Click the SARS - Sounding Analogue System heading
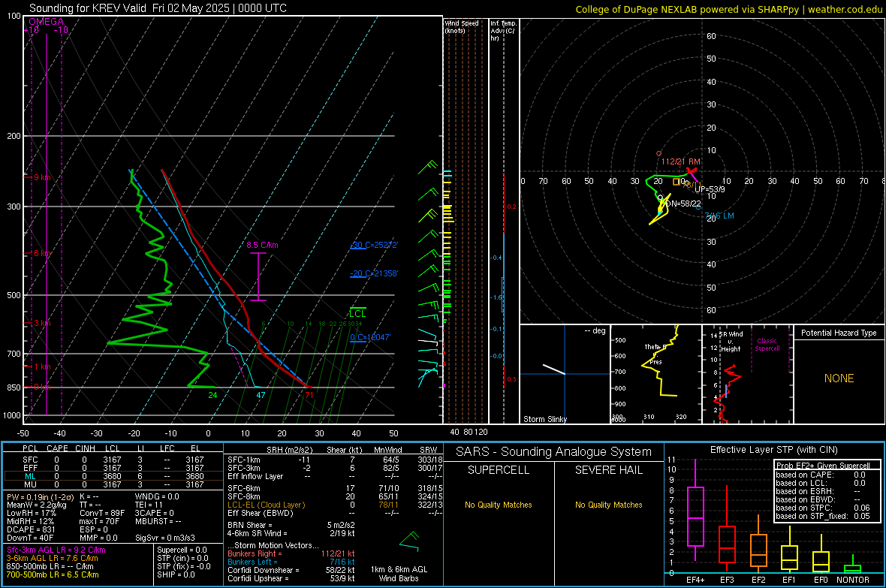 [553, 451]
